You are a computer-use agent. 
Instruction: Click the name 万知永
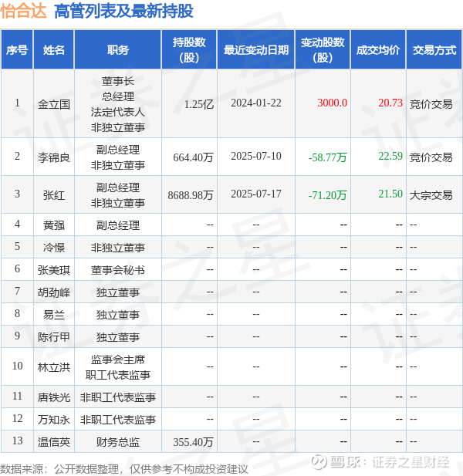click(x=54, y=420)
